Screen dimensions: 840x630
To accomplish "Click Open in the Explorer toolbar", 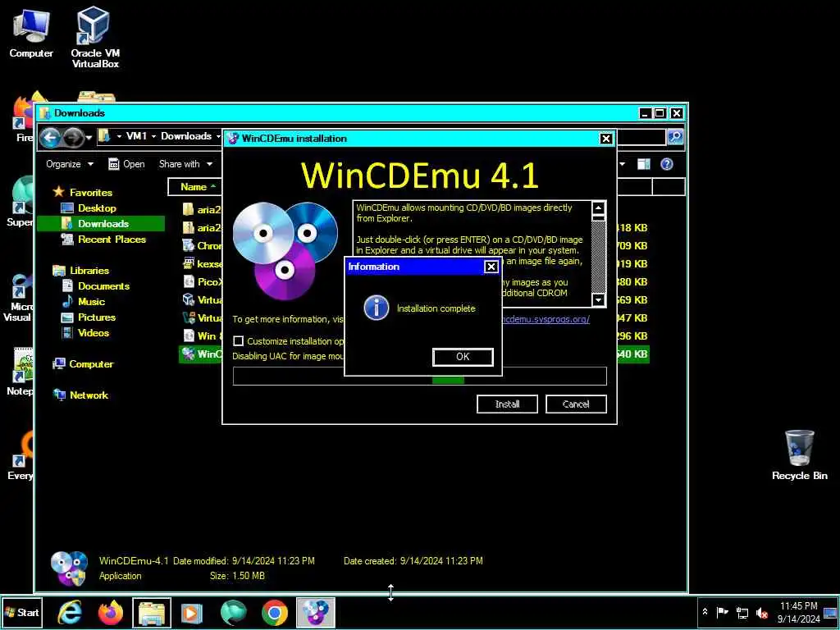I will tap(127, 164).
